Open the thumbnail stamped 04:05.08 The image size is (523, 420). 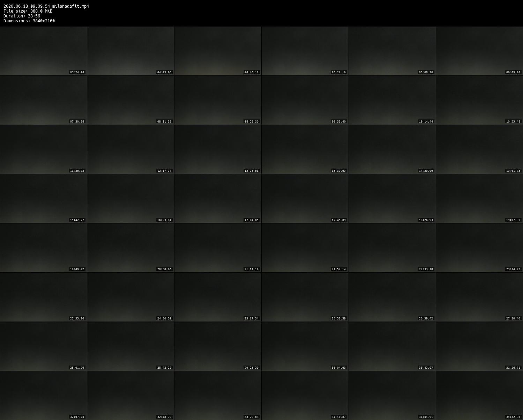130,51
